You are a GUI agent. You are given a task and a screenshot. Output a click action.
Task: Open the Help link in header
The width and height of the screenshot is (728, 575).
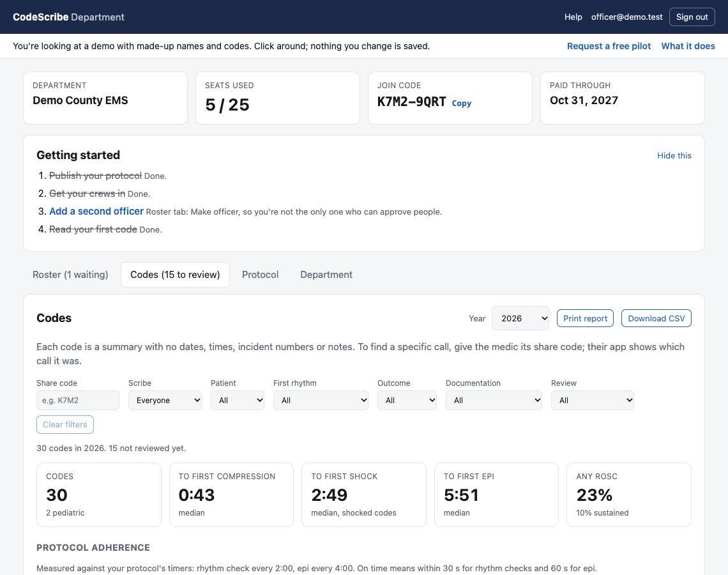573,17
